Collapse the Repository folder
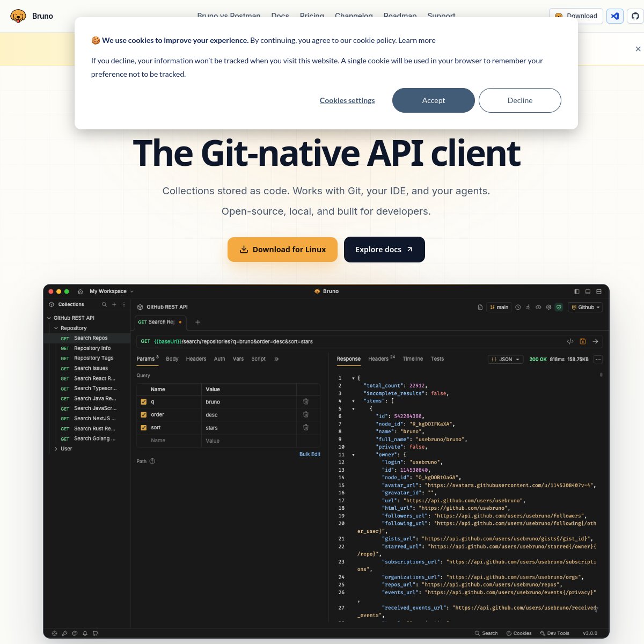The image size is (644, 644). pyautogui.click(x=56, y=328)
